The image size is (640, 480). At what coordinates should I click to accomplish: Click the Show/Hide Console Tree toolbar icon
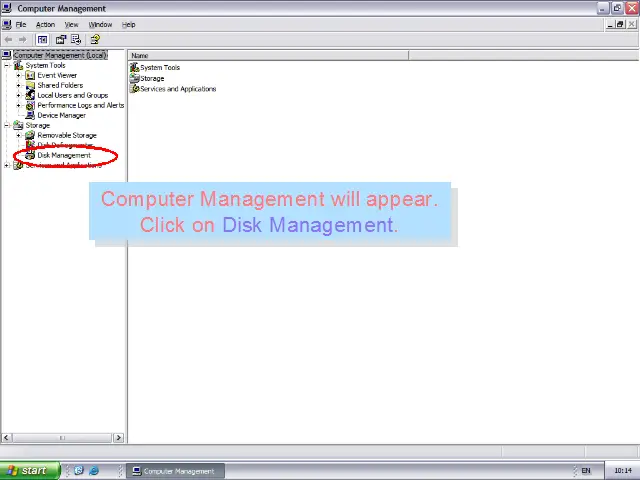click(x=42, y=40)
